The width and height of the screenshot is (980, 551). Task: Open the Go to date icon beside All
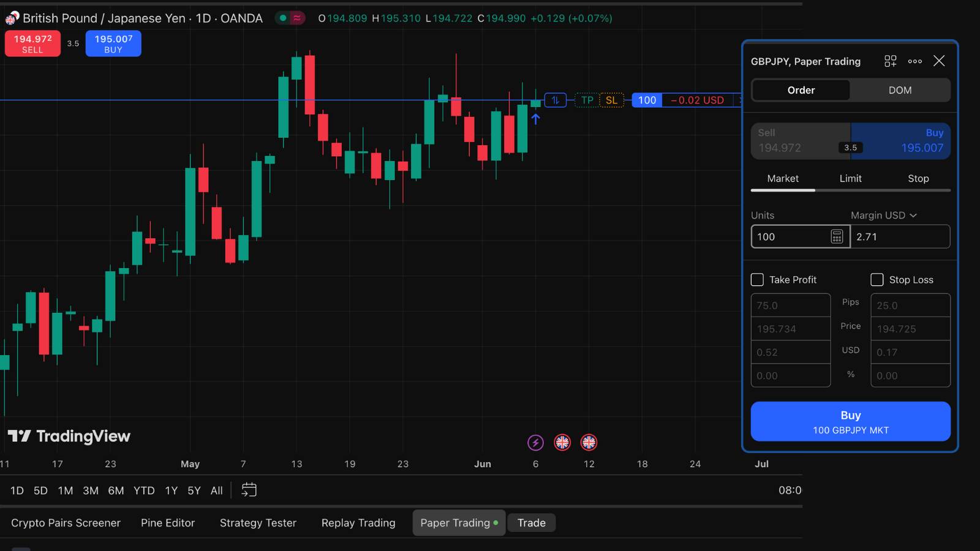tap(249, 490)
